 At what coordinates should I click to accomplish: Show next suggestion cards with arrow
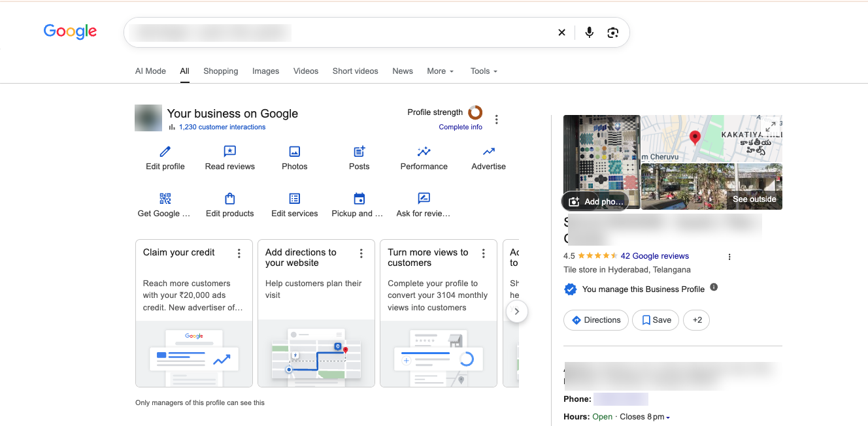(x=517, y=312)
